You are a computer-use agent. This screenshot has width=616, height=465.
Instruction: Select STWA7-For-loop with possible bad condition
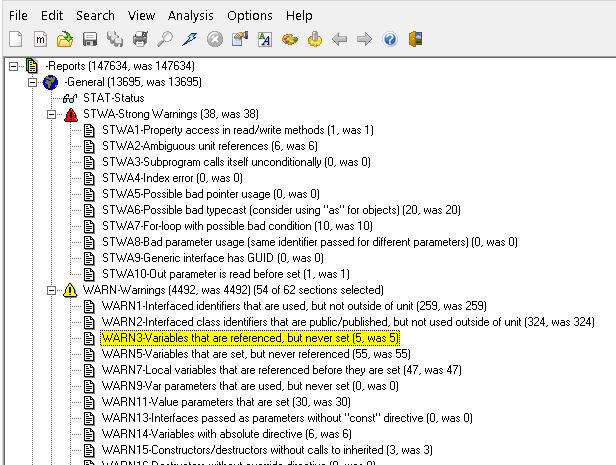click(237, 226)
